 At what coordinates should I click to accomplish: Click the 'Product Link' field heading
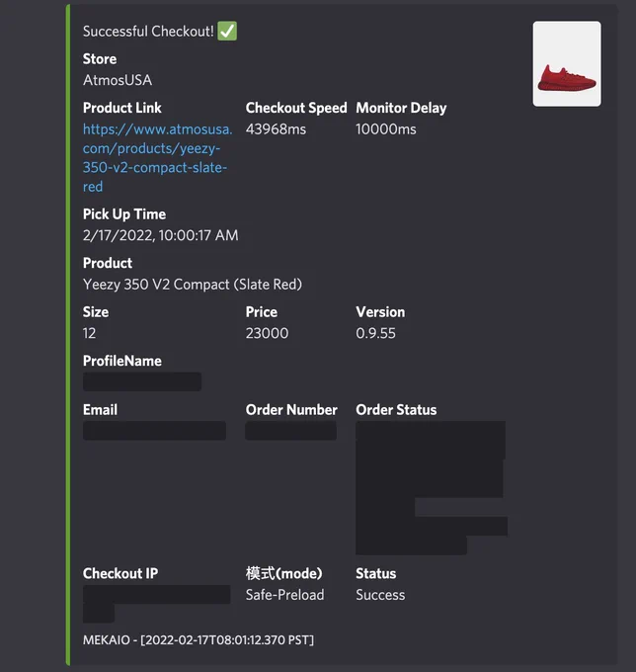click(122, 108)
